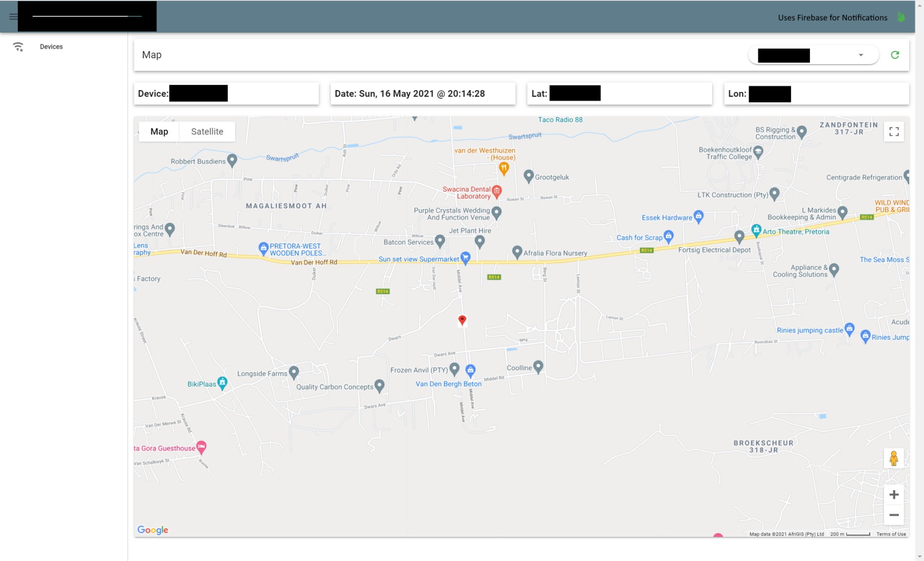Select Batcon Services pin
The height and width of the screenshot is (561, 924).
coord(440,241)
